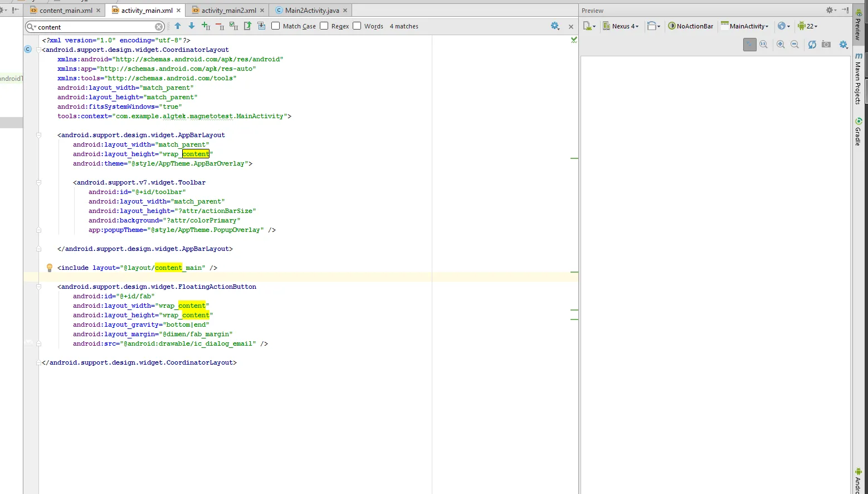Click the export search results to Find window icon
The width and height of the screenshot is (868, 494).
pyautogui.click(x=247, y=26)
